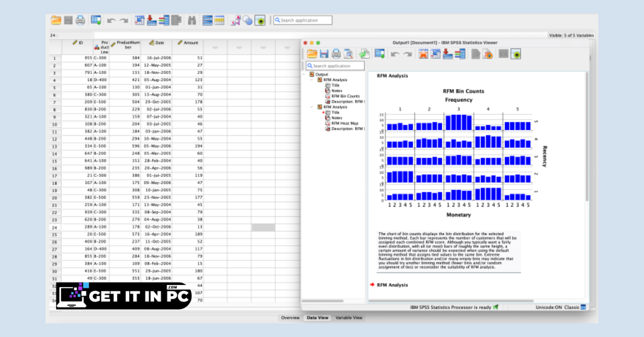Viewport: 644px width, 337px height.
Task: Print icon in Data Editor toolbar
Action: (x=80, y=20)
